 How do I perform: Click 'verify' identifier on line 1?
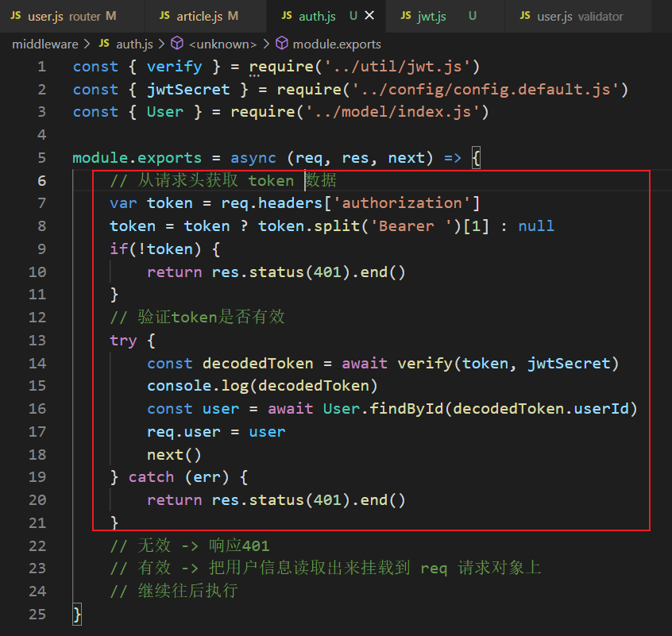click(174, 67)
